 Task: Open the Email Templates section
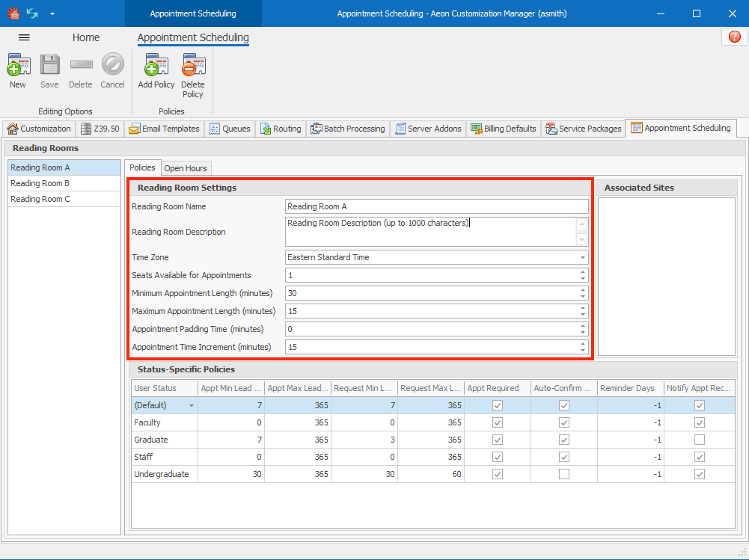164,128
